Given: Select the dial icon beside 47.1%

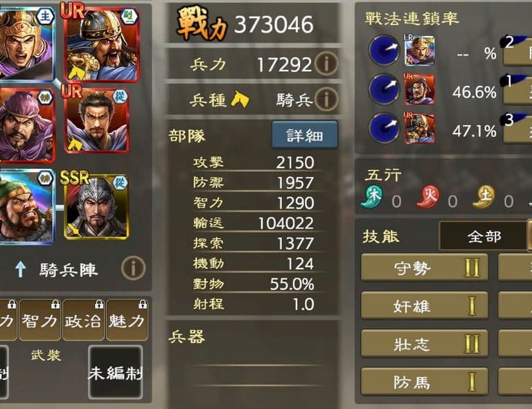Looking at the screenshot, I should 384,128.
